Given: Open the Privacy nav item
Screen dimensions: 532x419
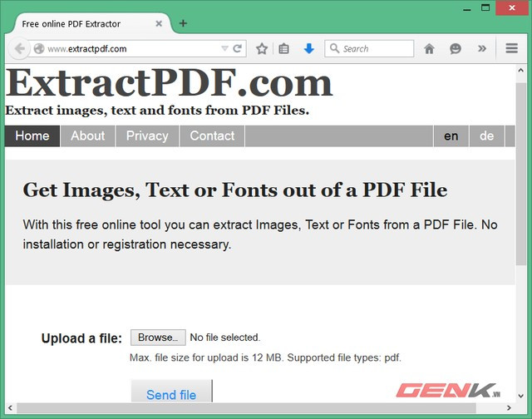Looking at the screenshot, I should tap(147, 136).
